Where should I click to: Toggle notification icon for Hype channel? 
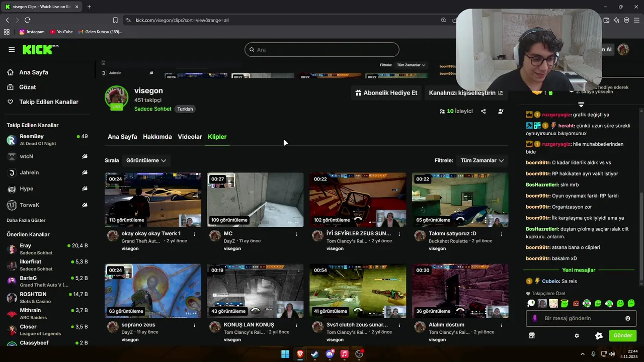click(85, 189)
